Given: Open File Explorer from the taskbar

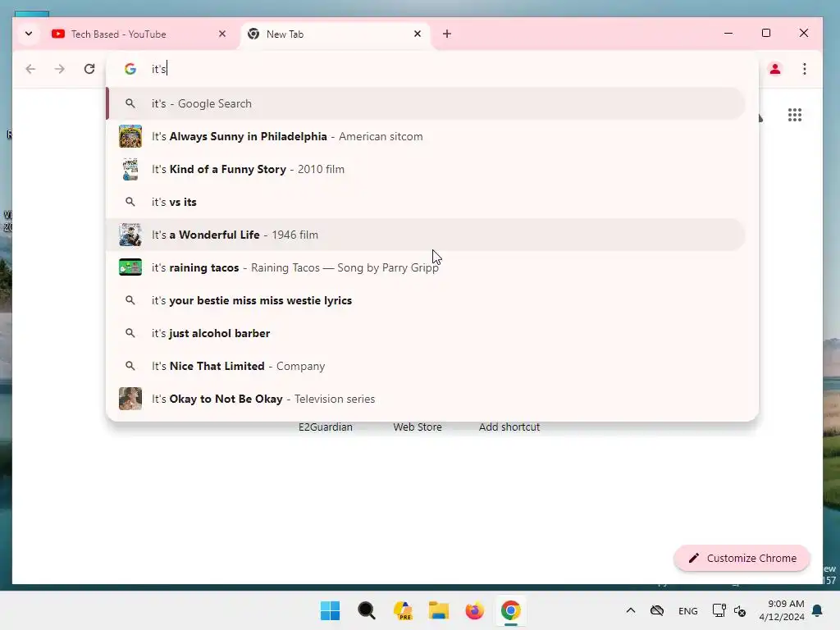Looking at the screenshot, I should 439,610.
